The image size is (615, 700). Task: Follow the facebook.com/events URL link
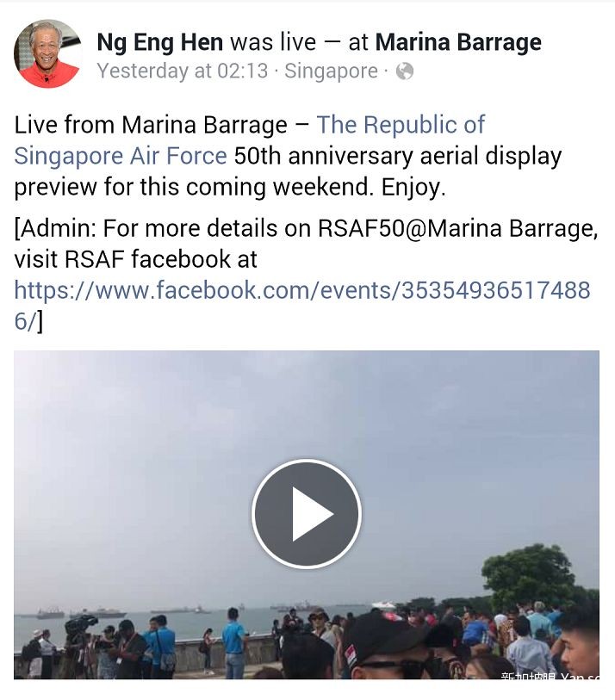click(302, 306)
